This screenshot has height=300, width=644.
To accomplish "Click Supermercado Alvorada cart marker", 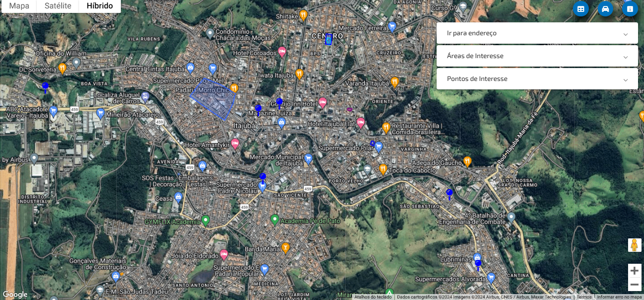I will pyautogui.click(x=491, y=277).
